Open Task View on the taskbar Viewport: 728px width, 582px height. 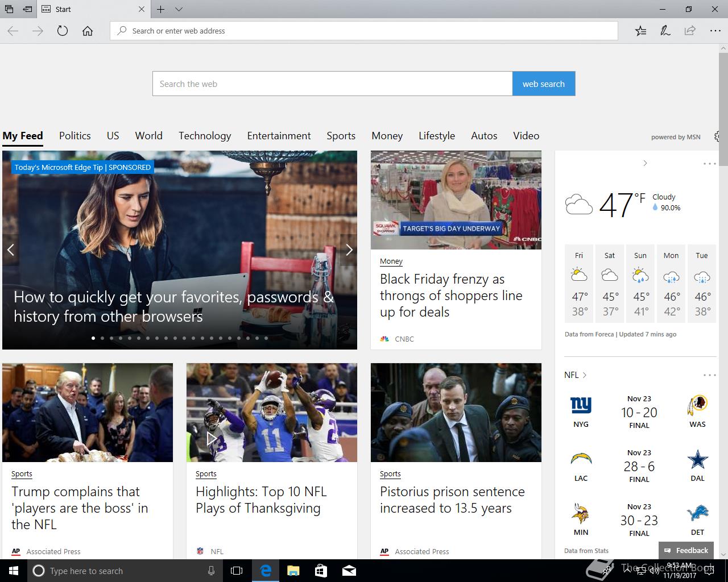[237, 571]
